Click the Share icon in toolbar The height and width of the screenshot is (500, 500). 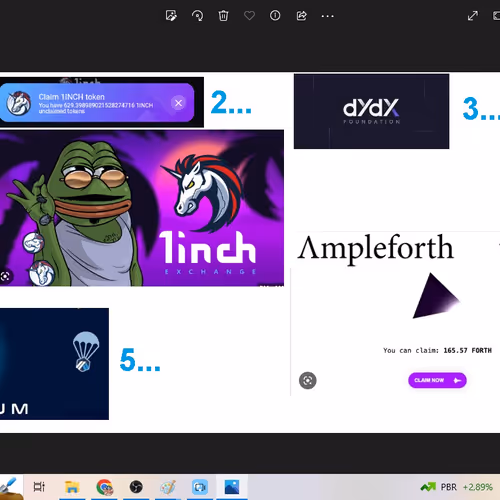pos(301,16)
